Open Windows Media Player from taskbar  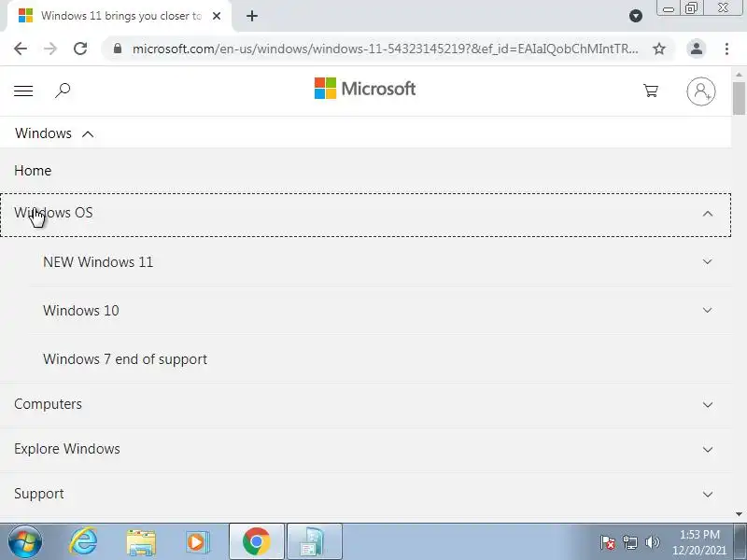198,542
